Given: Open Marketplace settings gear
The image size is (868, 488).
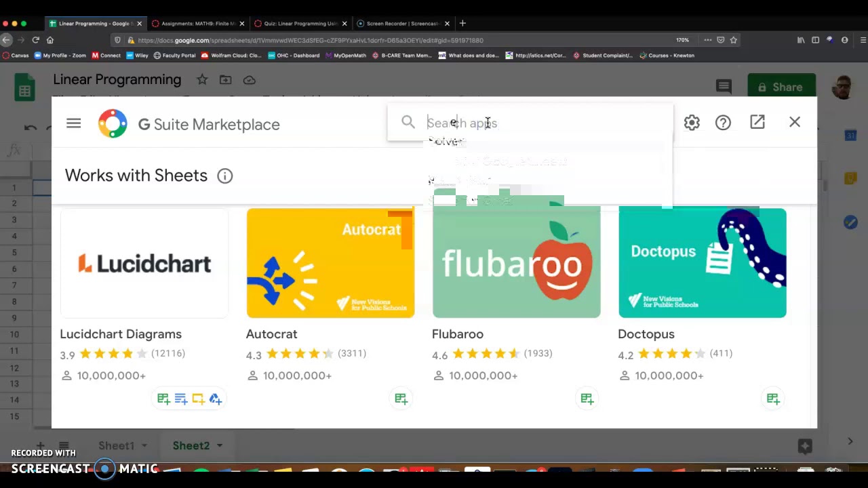Looking at the screenshot, I should click(x=692, y=123).
